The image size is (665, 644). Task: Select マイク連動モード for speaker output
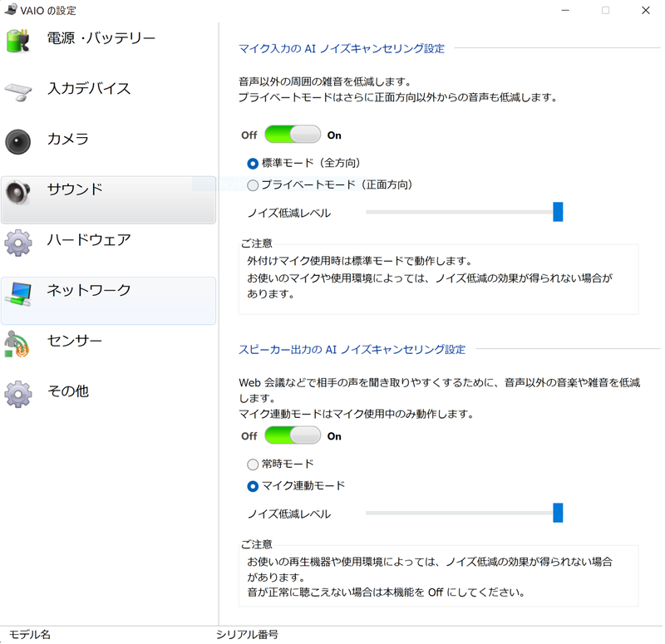(252, 487)
